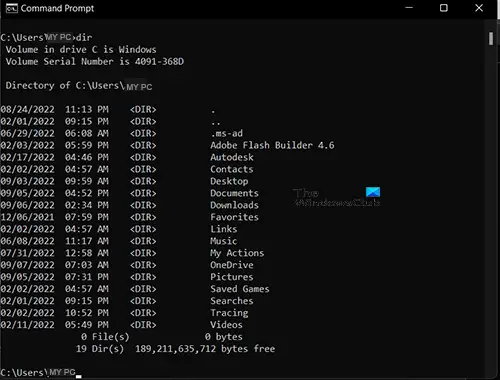
Task: Click the .ms-ad directory entry
Action: pyautogui.click(x=227, y=133)
